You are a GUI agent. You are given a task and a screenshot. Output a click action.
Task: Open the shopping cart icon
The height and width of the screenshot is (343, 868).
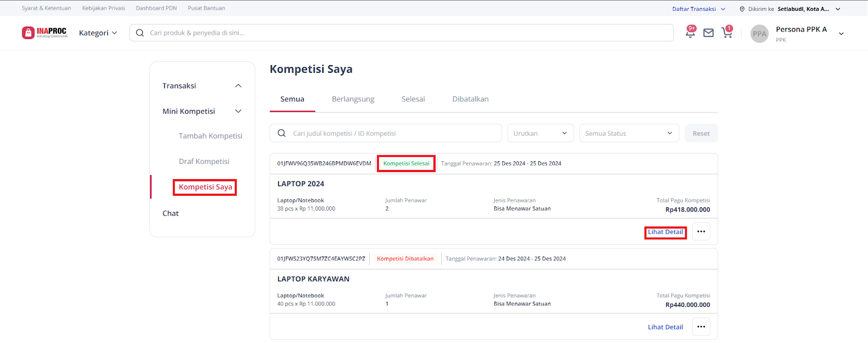(727, 33)
